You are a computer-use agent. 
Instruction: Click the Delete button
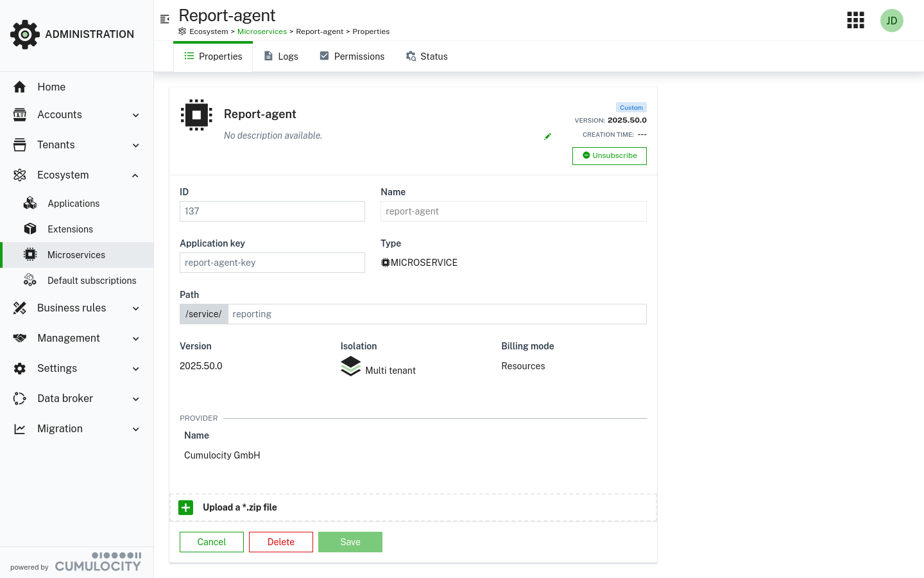(x=280, y=541)
